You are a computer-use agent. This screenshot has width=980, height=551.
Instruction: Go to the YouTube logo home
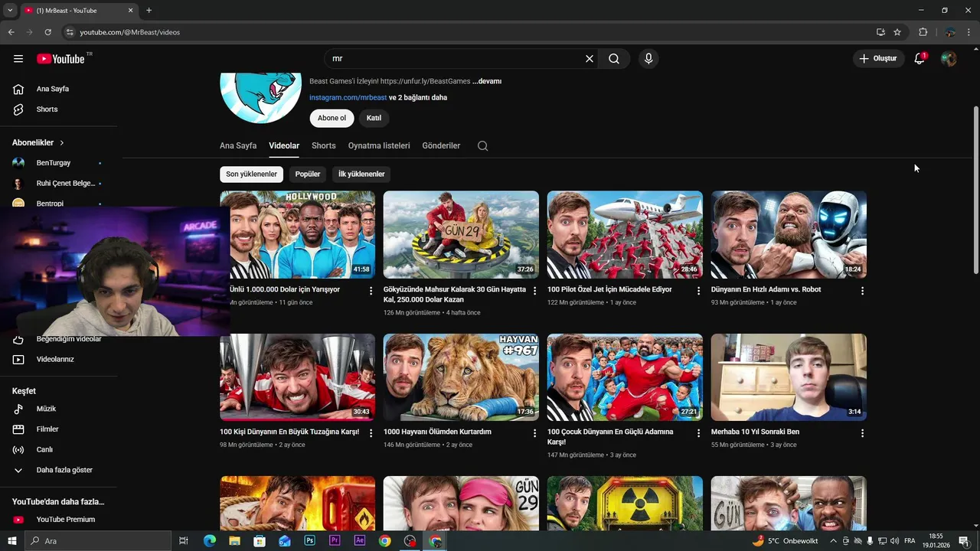coord(60,59)
